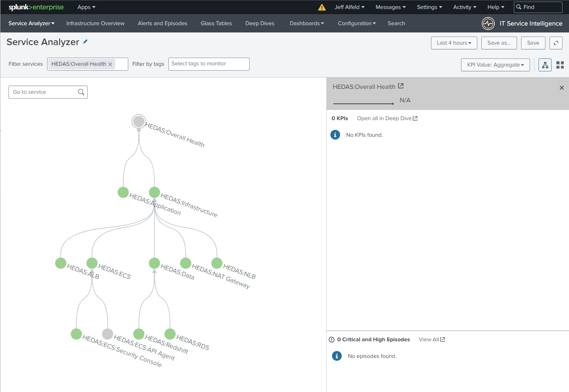The width and height of the screenshot is (569, 392).
Task: Open the Apps dropdown menu
Action: [x=86, y=7]
